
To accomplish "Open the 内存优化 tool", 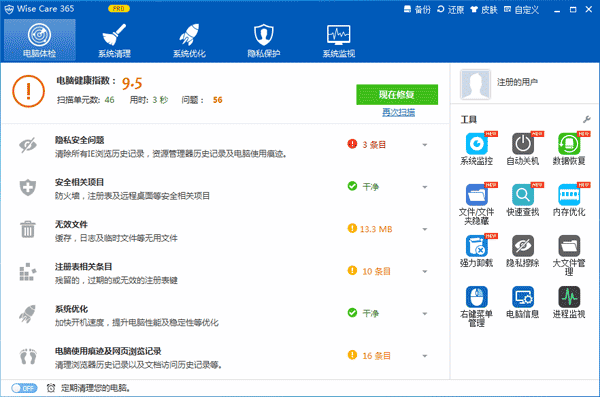I will coord(569,200).
